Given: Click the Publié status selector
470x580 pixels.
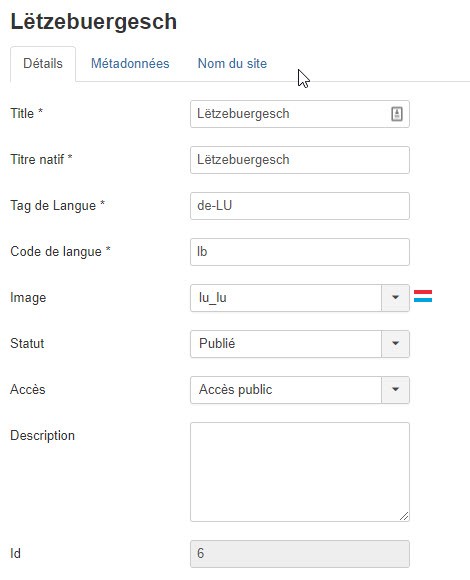Looking at the screenshot, I should pos(300,344).
